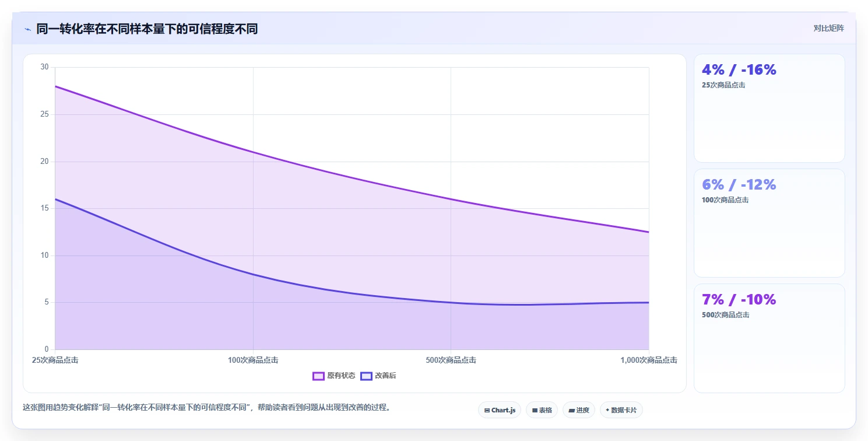868x441 pixels.
Task: Click the 500次商品点击 caption under 7% / -10%
Action: pyautogui.click(x=725, y=315)
